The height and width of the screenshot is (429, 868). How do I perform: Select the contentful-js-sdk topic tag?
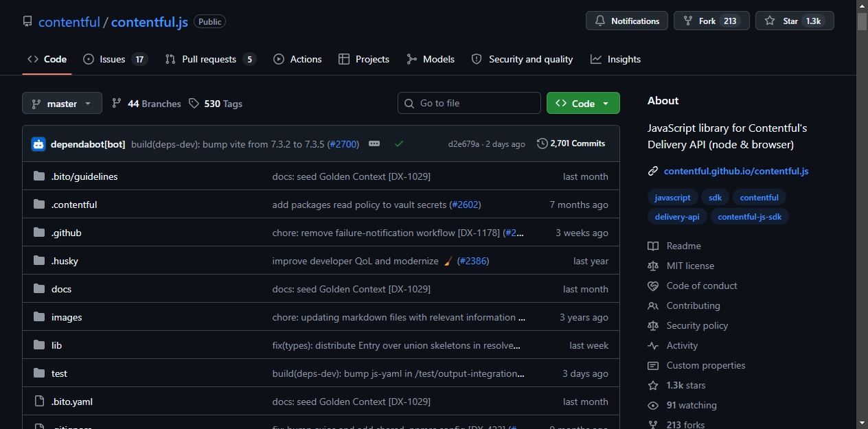point(750,217)
